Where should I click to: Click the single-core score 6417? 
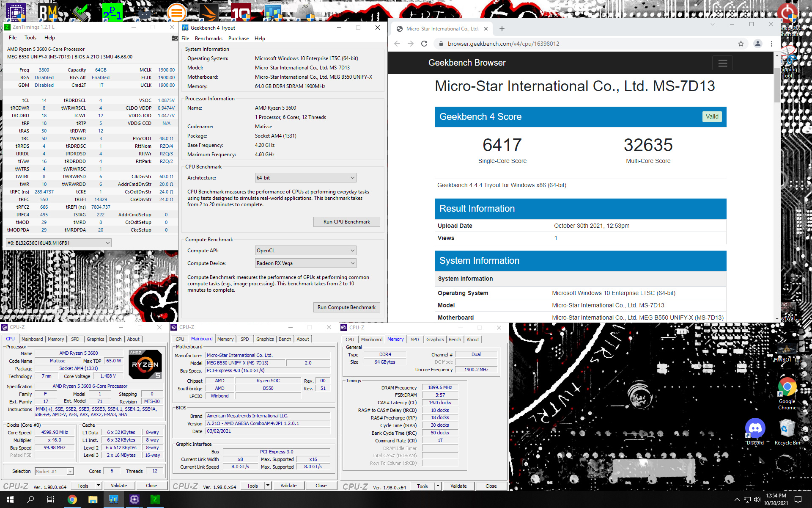[502, 145]
